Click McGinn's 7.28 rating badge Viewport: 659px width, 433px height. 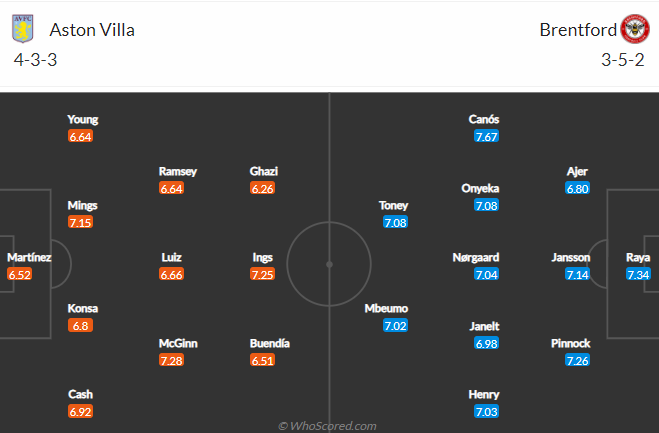171,361
